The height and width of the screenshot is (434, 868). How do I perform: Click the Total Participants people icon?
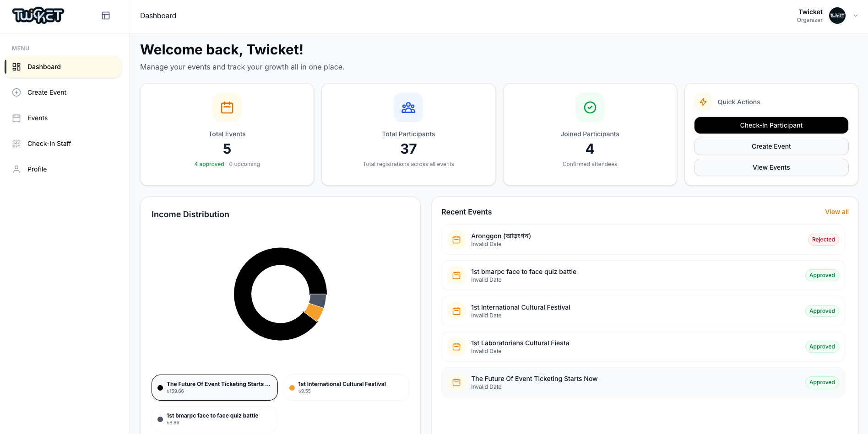click(408, 107)
